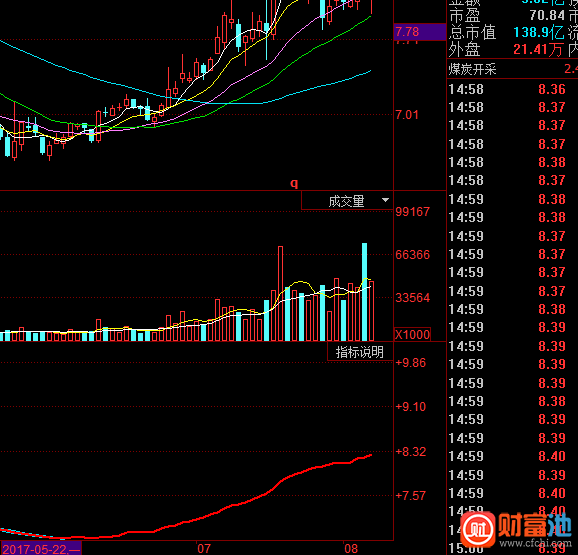This screenshot has width=578, height=555.
Task: Click the 煤炭开采 sector link
Action: [x=472, y=69]
